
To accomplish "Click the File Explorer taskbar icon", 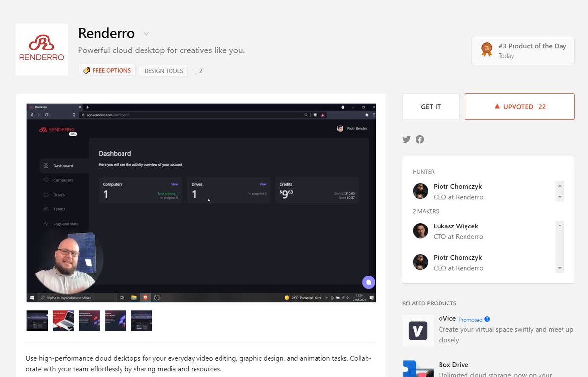I will (134, 297).
